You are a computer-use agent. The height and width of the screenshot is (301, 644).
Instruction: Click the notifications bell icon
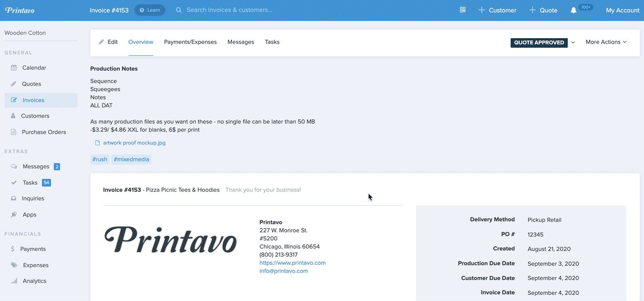(x=574, y=10)
